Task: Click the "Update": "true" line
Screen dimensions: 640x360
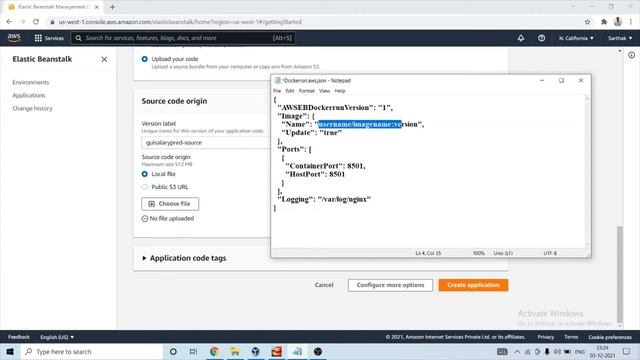Action: [x=311, y=133]
